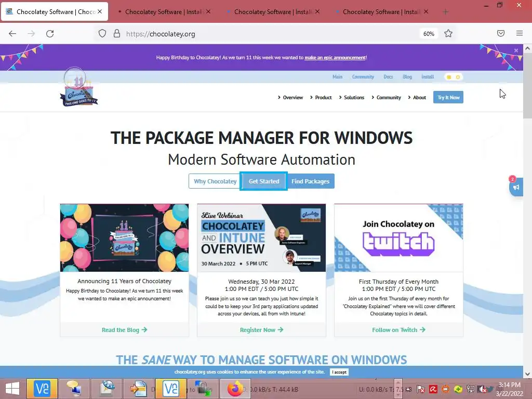
Task: Click the Why Chocolatey button
Action: pos(215,181)
